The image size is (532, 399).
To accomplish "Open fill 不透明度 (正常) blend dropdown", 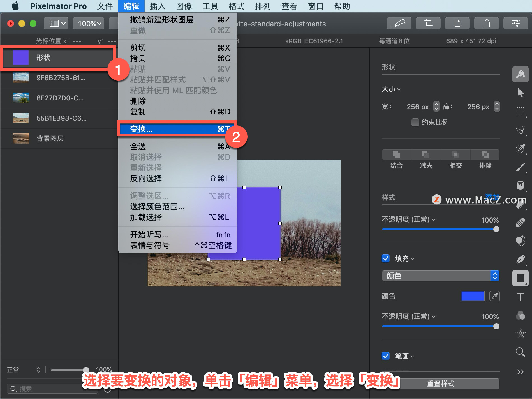I will (x=408, y=317).
